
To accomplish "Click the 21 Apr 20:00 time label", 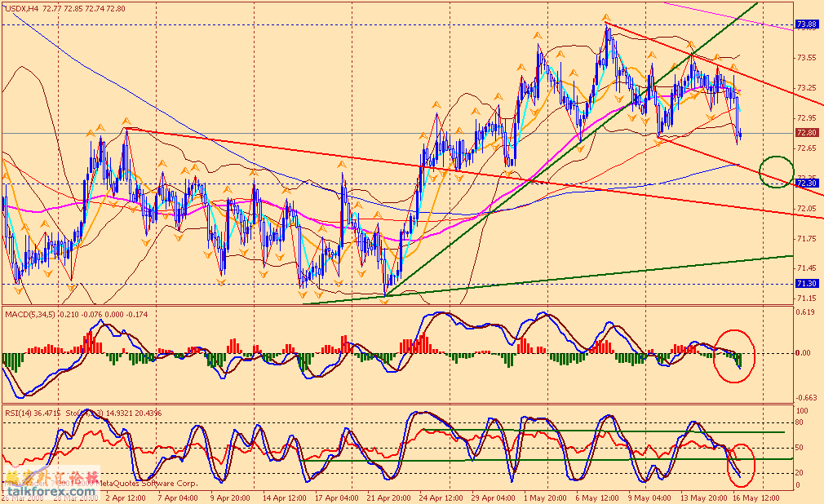I will tap(389, 497).
